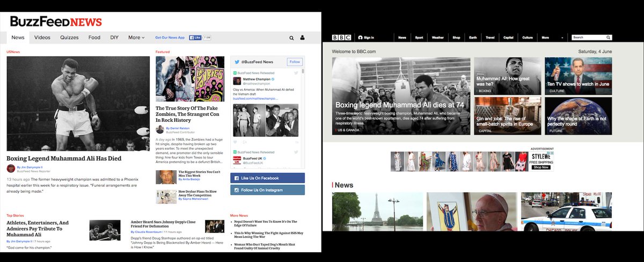
Task: Open the BuzzFeed Quizzes tab
Action: click(69, 38)
